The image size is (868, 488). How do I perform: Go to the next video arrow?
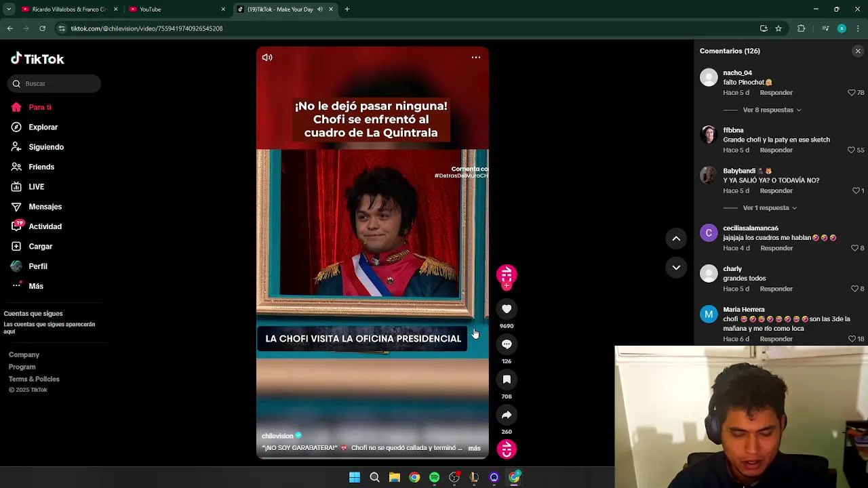pyautogui.click(x=676, y=268)
